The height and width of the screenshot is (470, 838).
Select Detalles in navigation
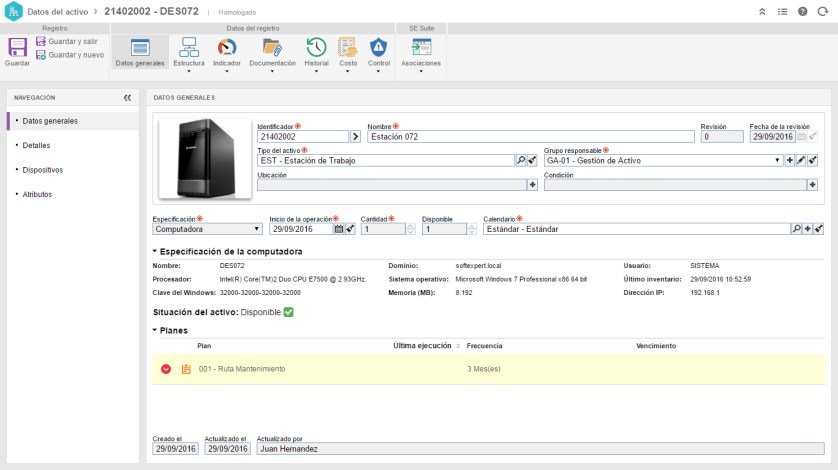(x=36, y=145)
